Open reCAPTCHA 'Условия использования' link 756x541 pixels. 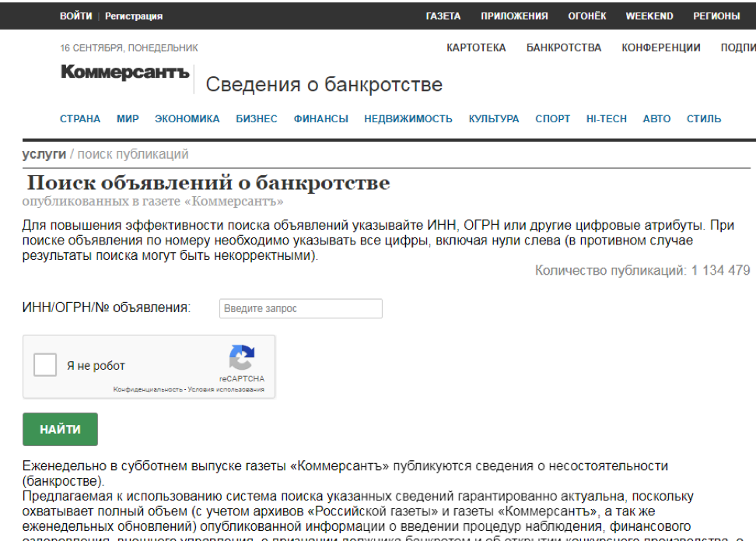226,389
